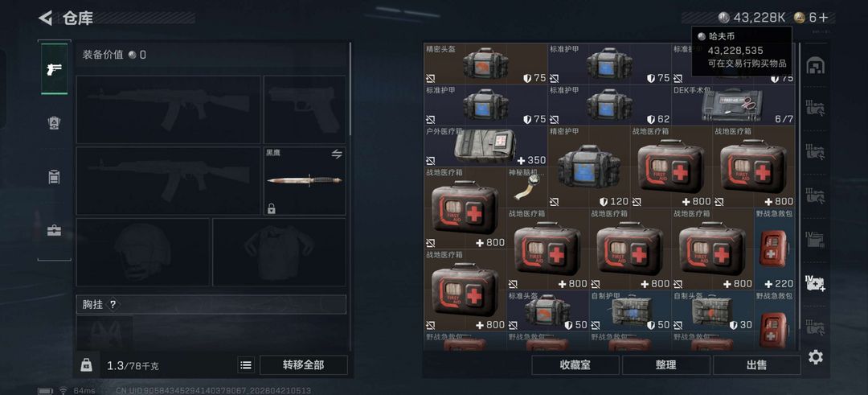This screenshot has height=395, width=868.
Task: Open the backpack tab in left sidebar
Action: (55, 123)
